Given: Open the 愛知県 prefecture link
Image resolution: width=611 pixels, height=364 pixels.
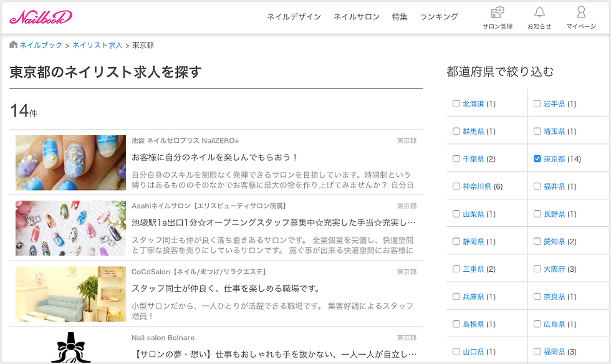Looking at the screenshot, I should (554, 242).
